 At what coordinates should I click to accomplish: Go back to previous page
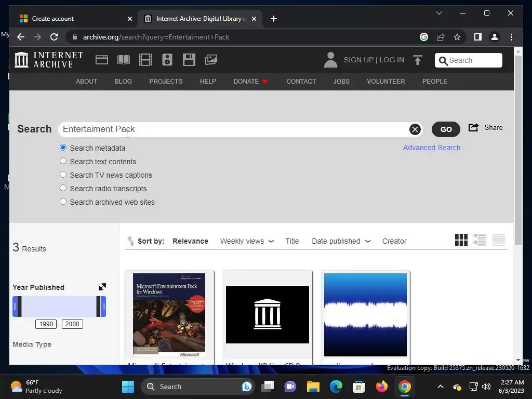(21, 37)
